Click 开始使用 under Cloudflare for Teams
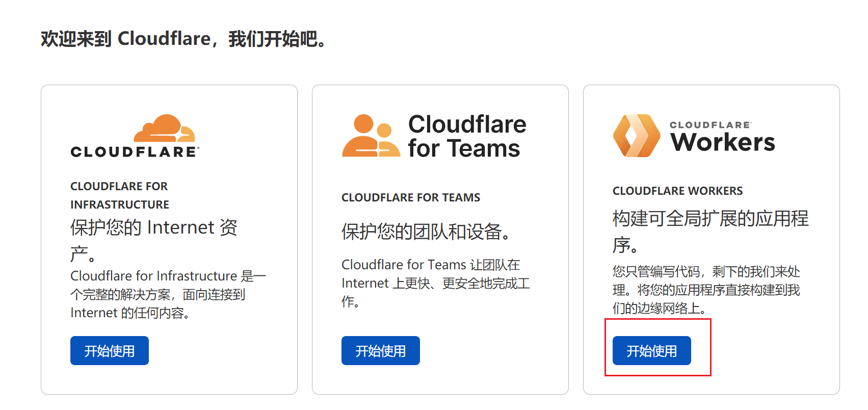Screen dimensions: 868x410 coord(381,351)
